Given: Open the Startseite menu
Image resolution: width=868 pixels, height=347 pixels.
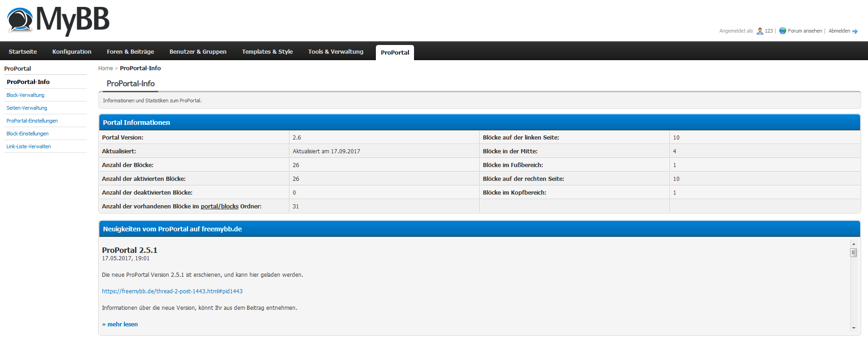Looking at the screenshot, I should coord(23,51).
